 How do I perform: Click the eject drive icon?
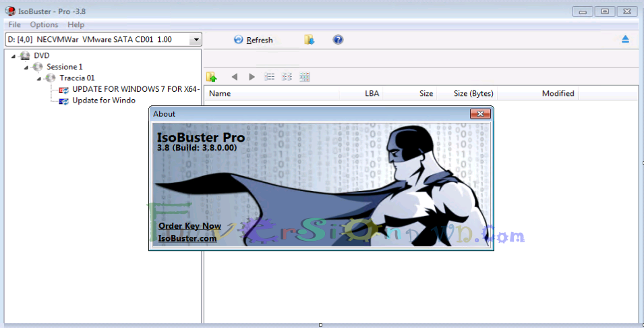click(x=625, y=39)
